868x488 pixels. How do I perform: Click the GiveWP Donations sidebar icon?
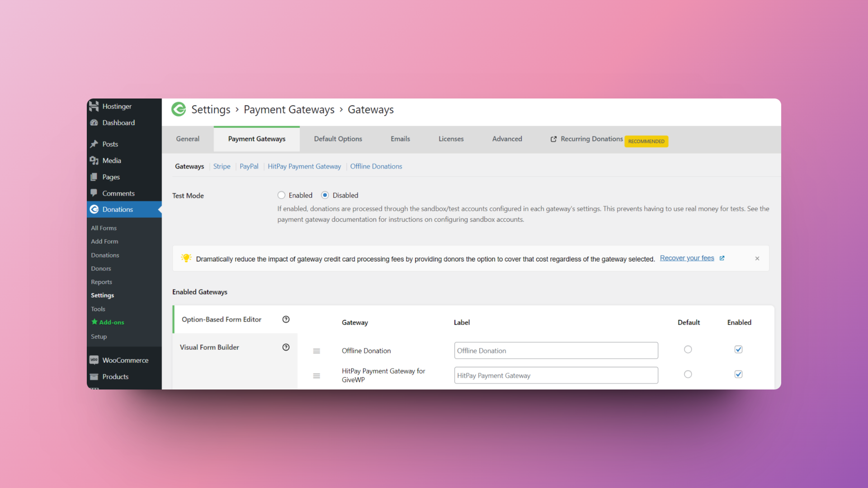pyautogui.click(x=94, y=209)
